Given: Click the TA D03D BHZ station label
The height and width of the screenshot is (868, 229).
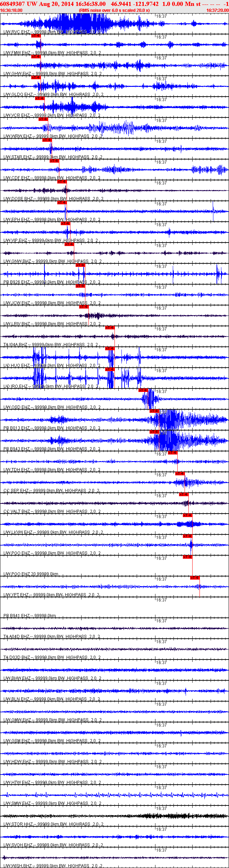Looking at the screenshot, I should 52,657.
